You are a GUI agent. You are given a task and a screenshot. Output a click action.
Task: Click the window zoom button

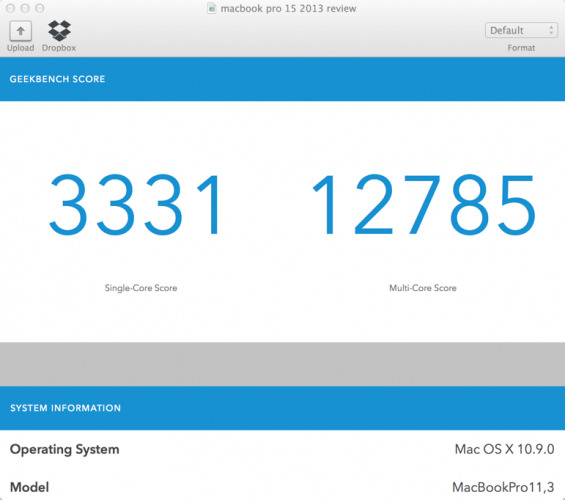[40, 8]
